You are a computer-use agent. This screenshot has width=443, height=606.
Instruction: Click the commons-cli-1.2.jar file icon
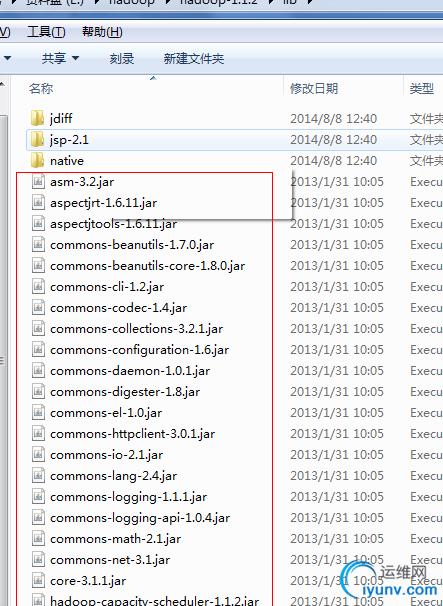38,286
